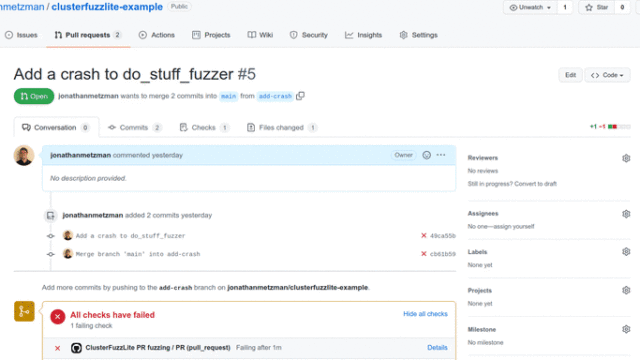
Task: Open the Actions tab
Action: point(157,35)
